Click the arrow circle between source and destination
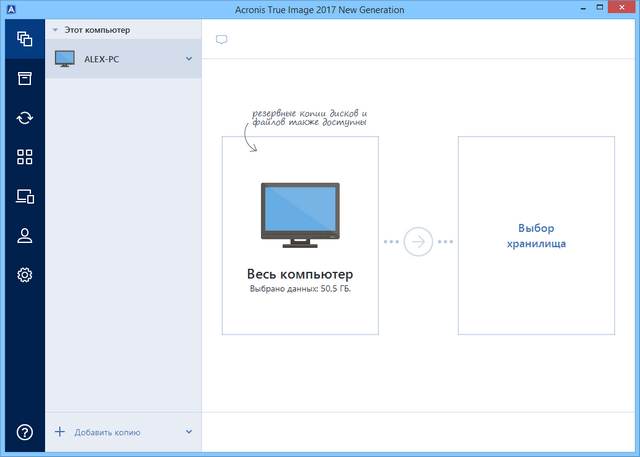 click(418, 242)
